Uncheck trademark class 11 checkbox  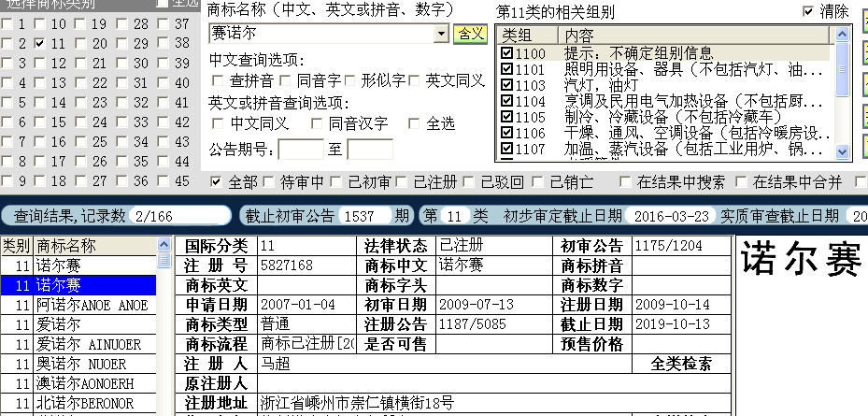point(39,44)
